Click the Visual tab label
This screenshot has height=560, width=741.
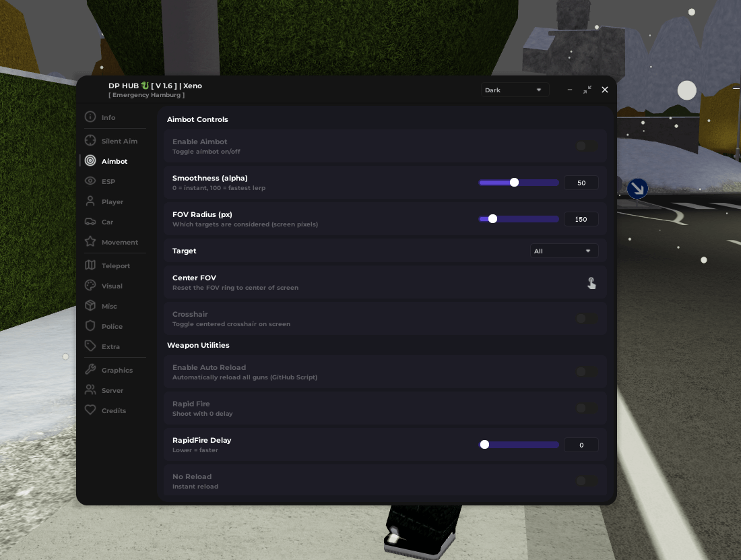coord(112,286)
